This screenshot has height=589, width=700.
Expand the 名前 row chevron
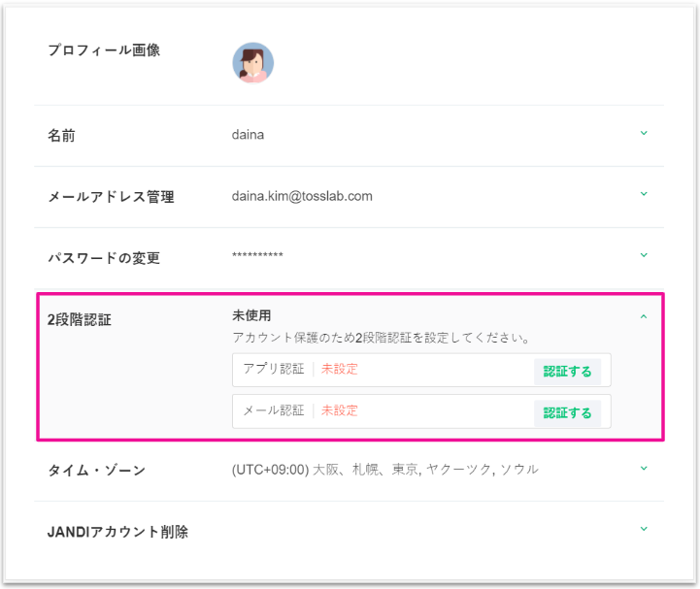click(644, 134)
